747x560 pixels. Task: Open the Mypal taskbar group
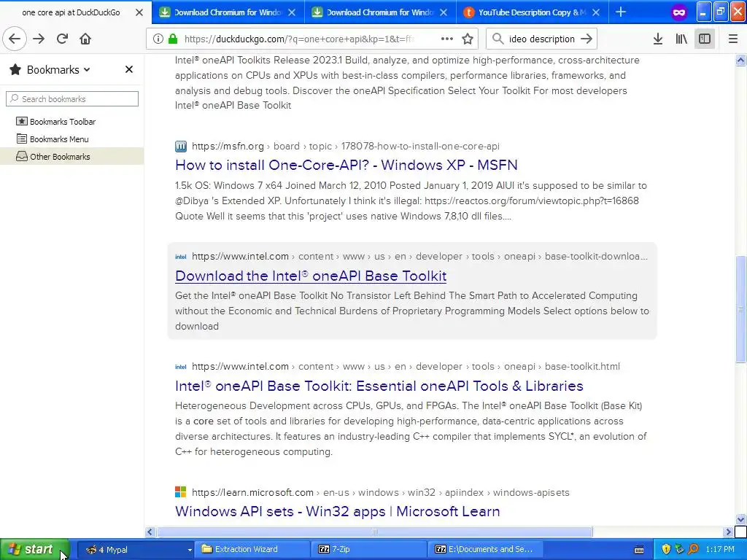click(x=135, y=550)
